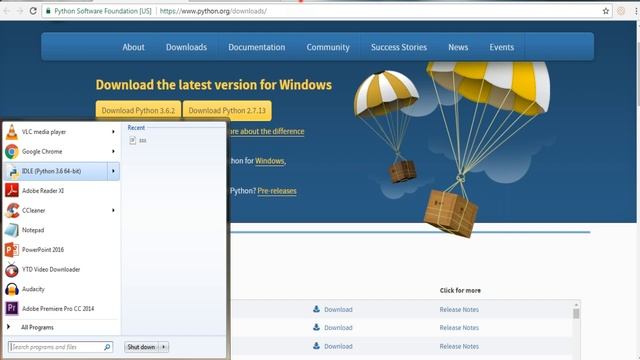Click the Adobe Premiere Pro CC 2014 label
This screenshot has width=640, height=360.
point(58,309)
